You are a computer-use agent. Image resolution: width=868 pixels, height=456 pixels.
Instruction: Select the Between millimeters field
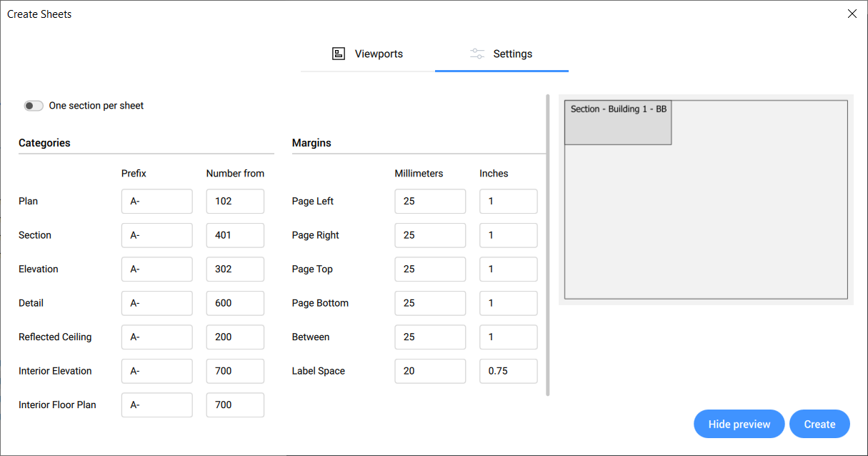click(429, 337)
